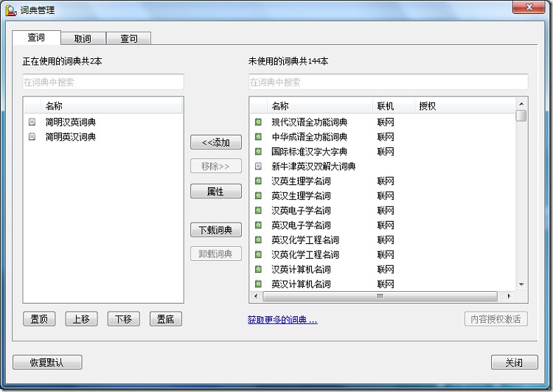Select 国际标准汉字大字典 row name
Image resolution: width=553 pixels, height=392 pixels.
point(309,152)
